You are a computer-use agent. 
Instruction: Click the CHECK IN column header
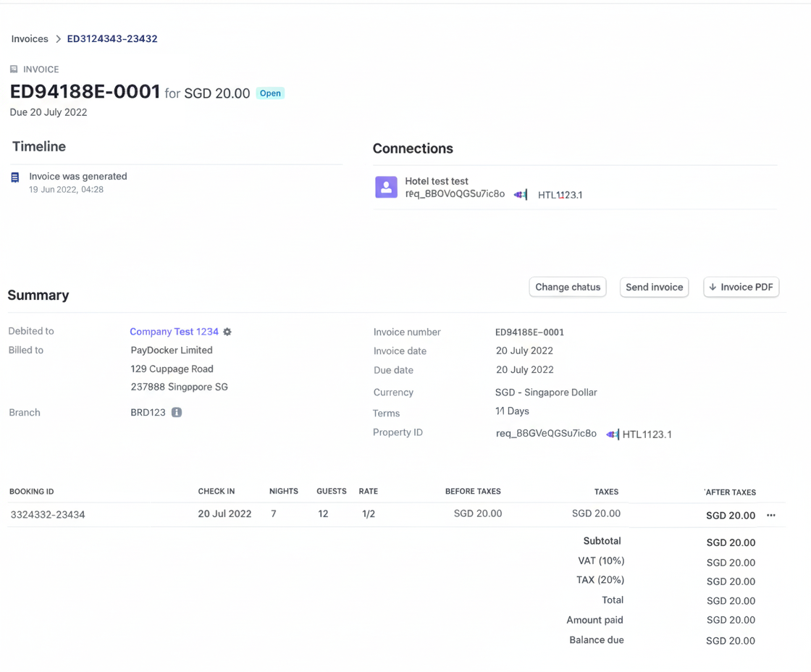(x=217, y=491)
